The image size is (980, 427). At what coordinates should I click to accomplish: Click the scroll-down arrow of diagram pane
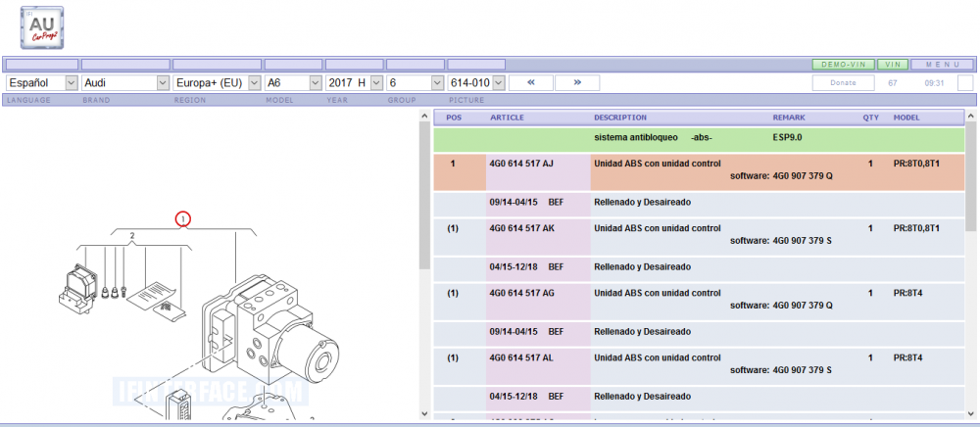(x=424, y=412)
